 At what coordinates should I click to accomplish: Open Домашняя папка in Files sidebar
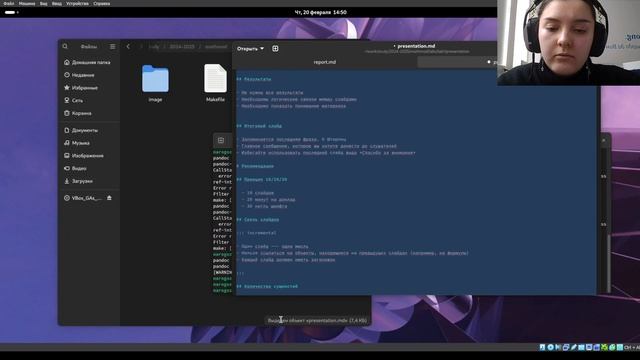pyautogui.click(x=87, y=62)
